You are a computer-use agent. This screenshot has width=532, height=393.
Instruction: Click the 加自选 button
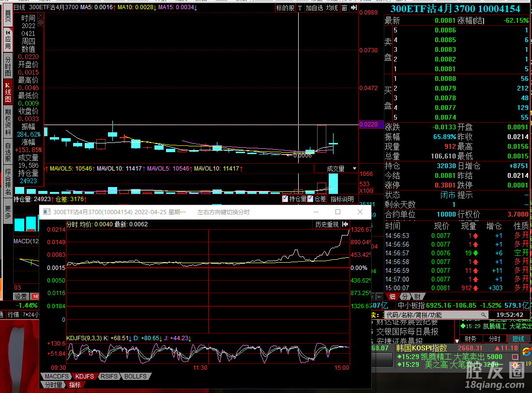(x=314, y=8)
